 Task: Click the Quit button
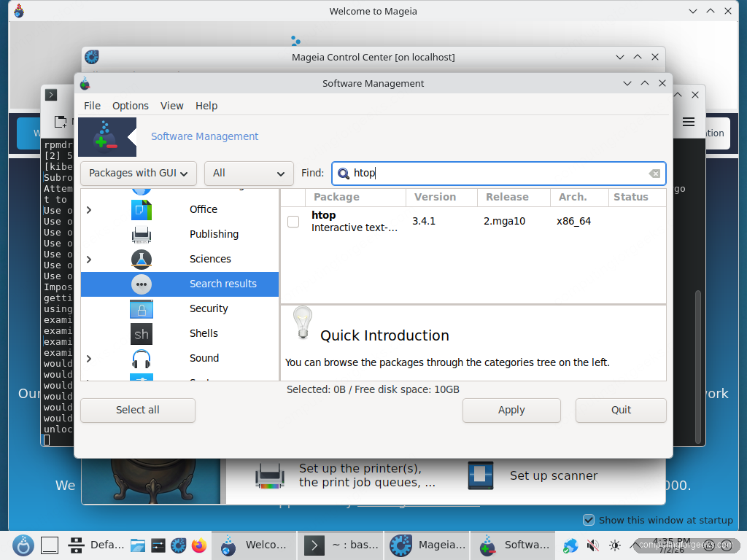coord(622,411)
